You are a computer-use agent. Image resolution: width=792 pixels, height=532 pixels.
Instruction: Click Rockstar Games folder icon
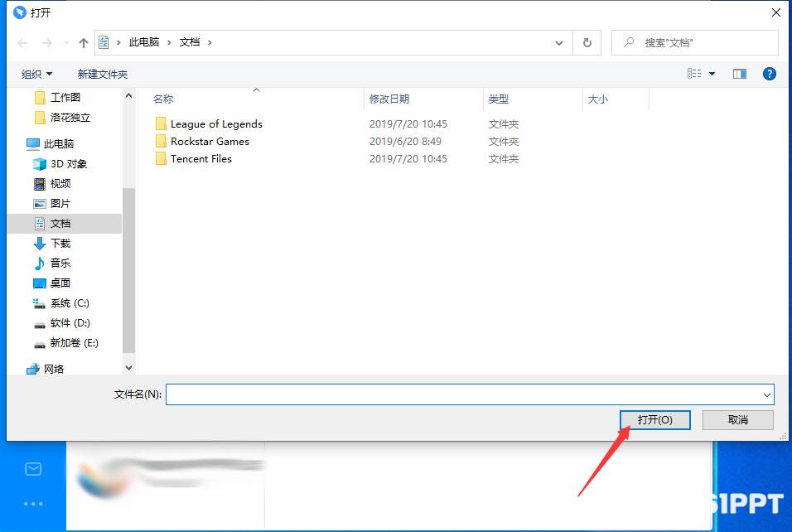coord(161,142)
